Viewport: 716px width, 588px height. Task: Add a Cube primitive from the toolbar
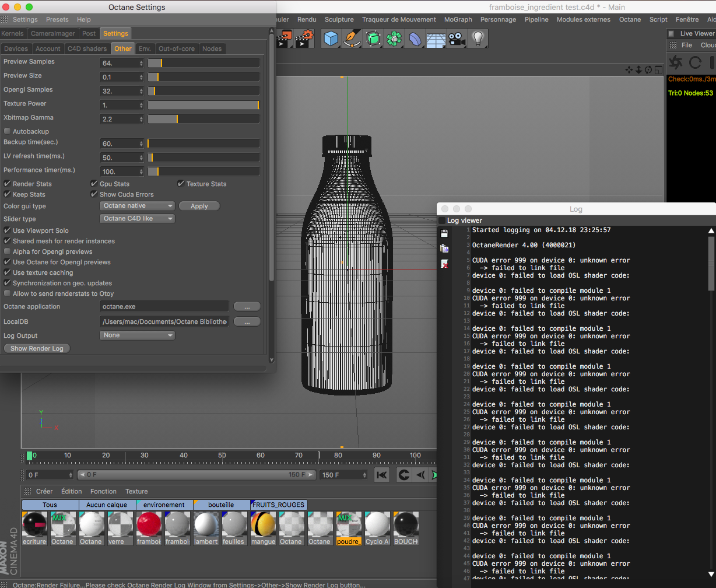point(331,38)
